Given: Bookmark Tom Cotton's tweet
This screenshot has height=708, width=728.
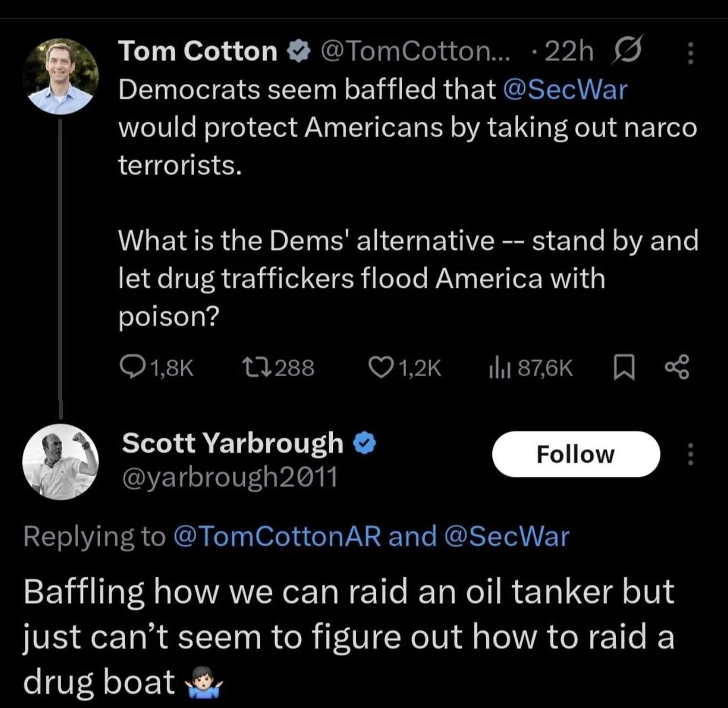Looking at the screenshot, I should [624, 368].
